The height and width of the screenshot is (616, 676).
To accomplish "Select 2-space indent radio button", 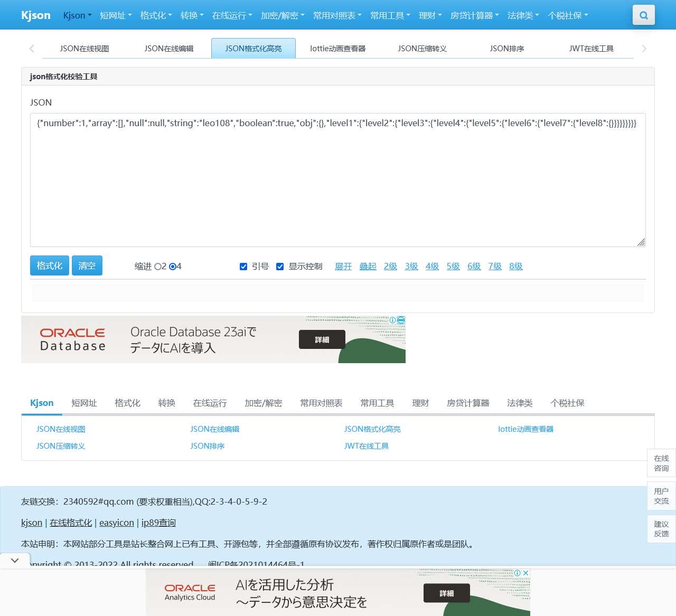I will [x=157, y=267].
